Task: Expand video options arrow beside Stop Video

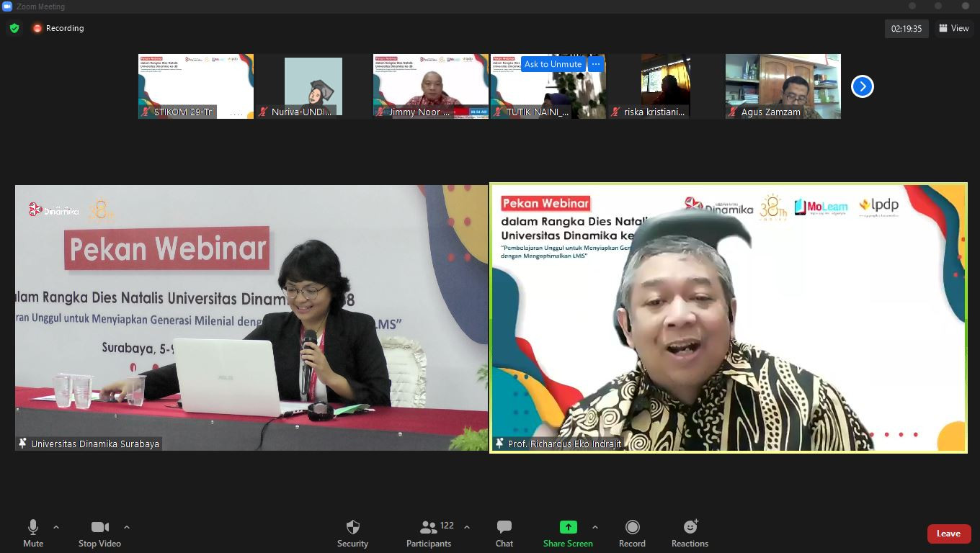Action: [x=127, y=527]
